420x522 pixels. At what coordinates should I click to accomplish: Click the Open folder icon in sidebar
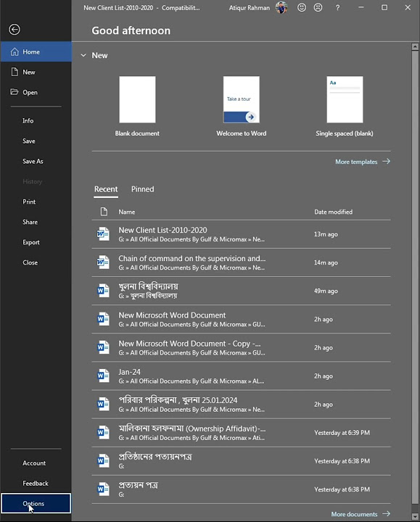point(14,92)
